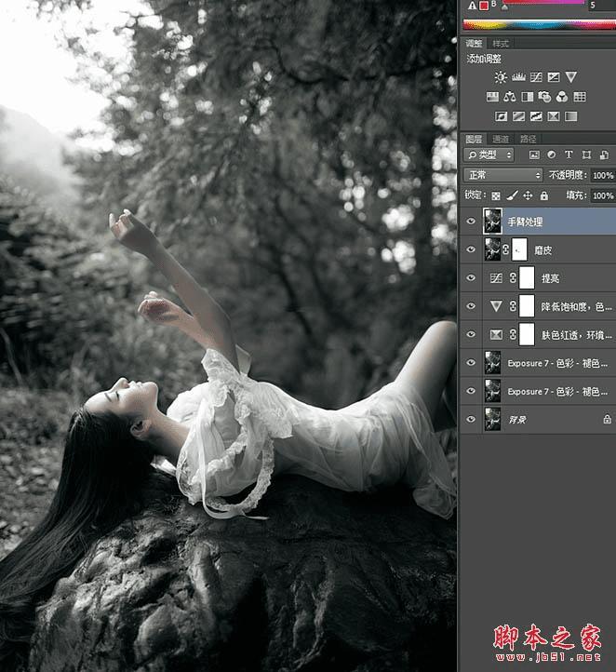
Task: Add a Brightness/Contrast adjustment (sun icon)
Action: [x=501, y=77]
